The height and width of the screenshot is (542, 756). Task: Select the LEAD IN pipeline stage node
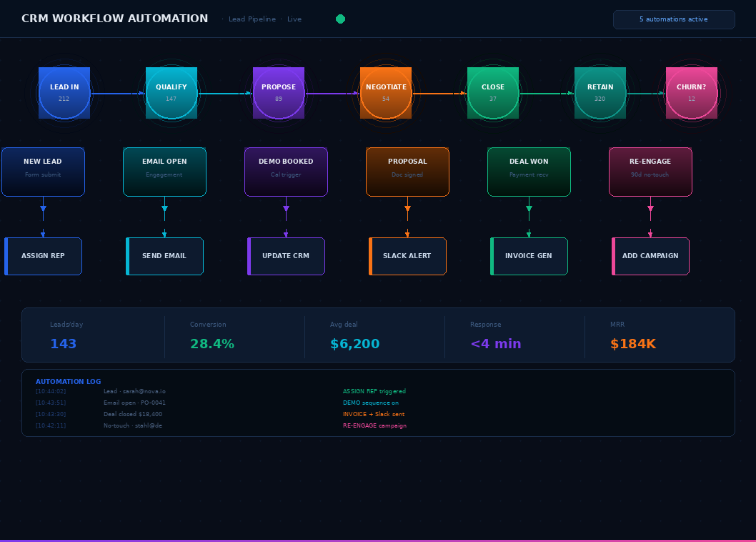coord(64,93)
